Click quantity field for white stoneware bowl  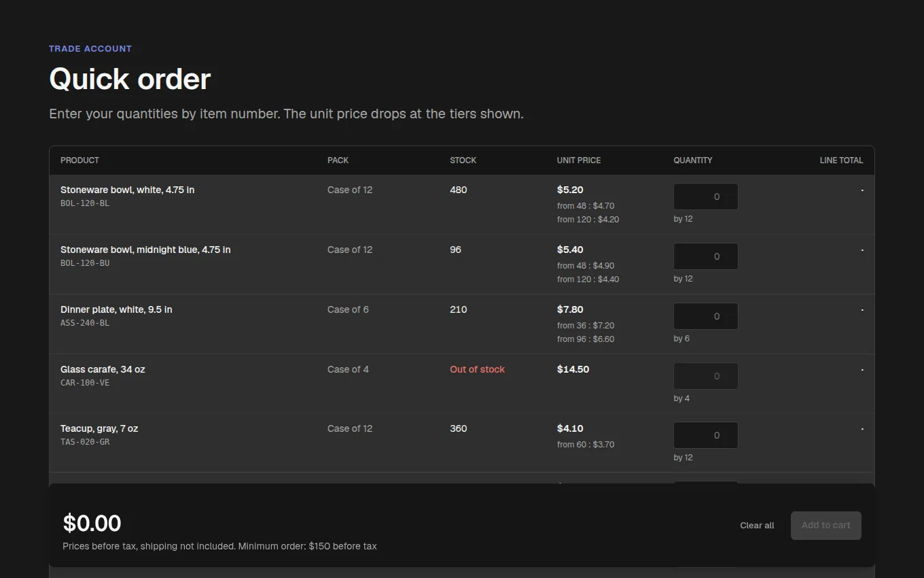click(x=705, y=197)
